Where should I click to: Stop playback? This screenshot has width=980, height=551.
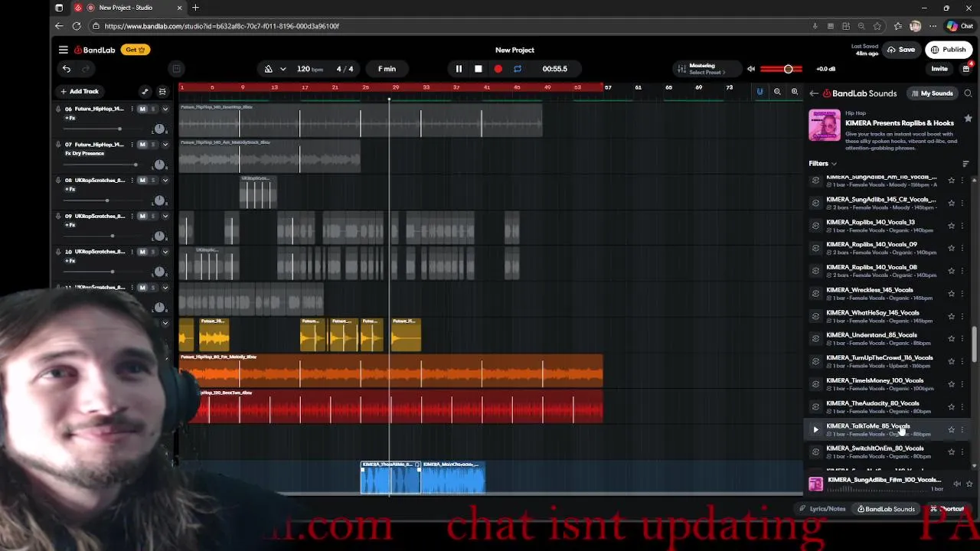[479, 69]
